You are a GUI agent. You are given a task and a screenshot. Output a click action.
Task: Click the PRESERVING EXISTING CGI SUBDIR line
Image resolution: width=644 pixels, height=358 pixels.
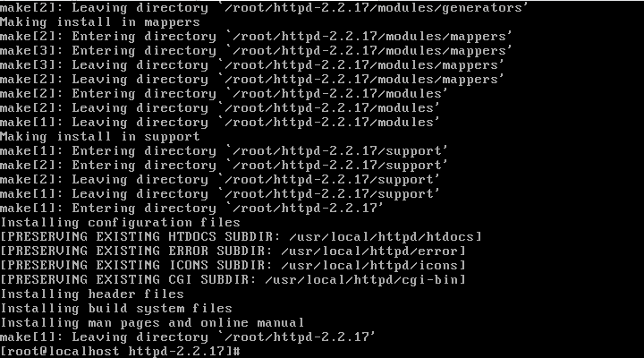[233, 280]
